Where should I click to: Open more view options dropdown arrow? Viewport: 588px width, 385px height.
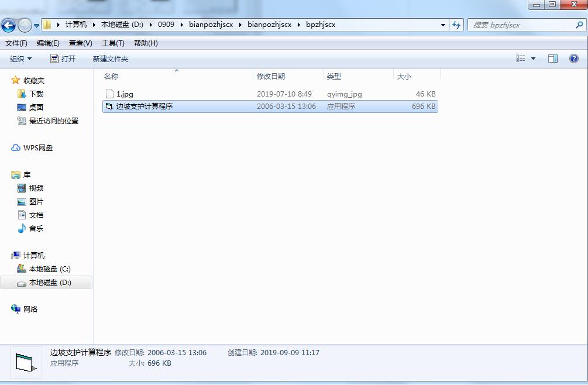533,59
